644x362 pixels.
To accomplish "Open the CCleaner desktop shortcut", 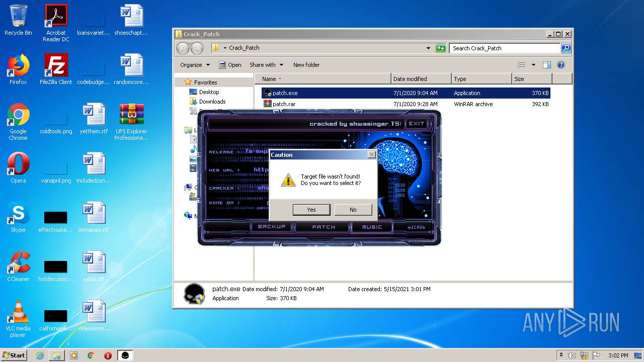I will [18, 266].
